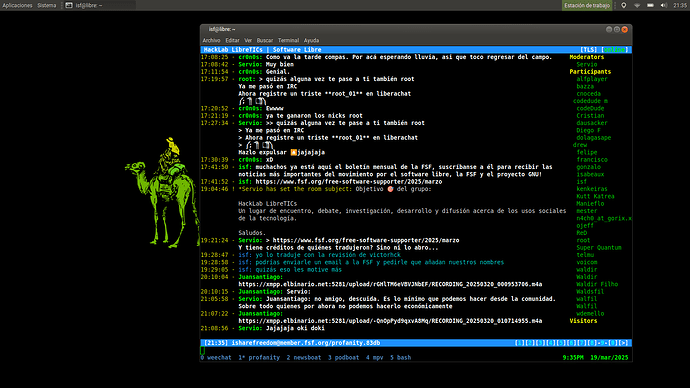This screenshot has width=690, height=388.
Task: Switch to tmux window 5 bash
Action: point(400,358)
